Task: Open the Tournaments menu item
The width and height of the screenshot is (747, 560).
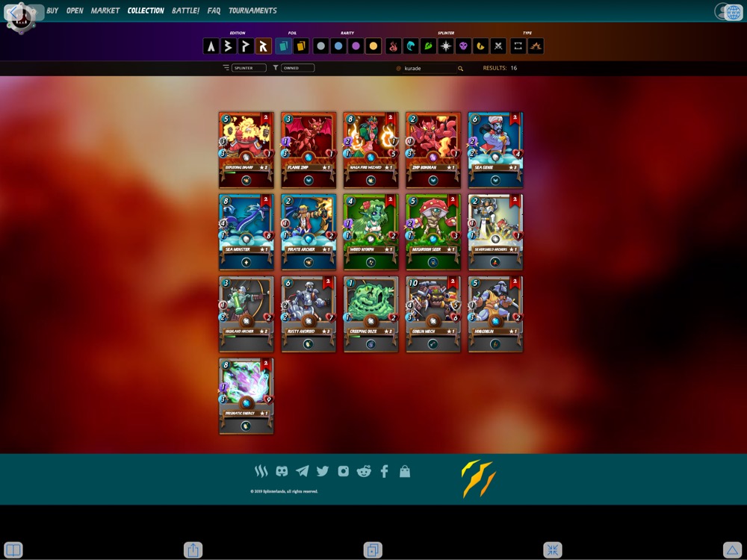Action: 252,11
